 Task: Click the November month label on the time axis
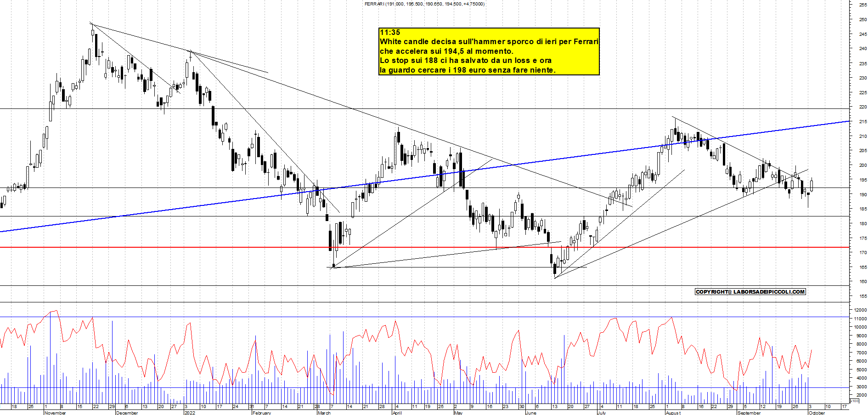(55, 413)
